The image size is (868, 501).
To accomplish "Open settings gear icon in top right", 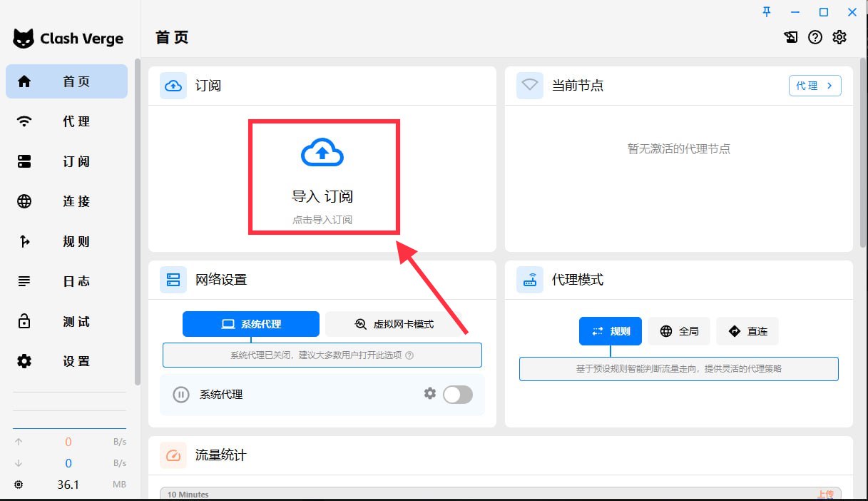I will pyautogui.click(x=839, y=38).
